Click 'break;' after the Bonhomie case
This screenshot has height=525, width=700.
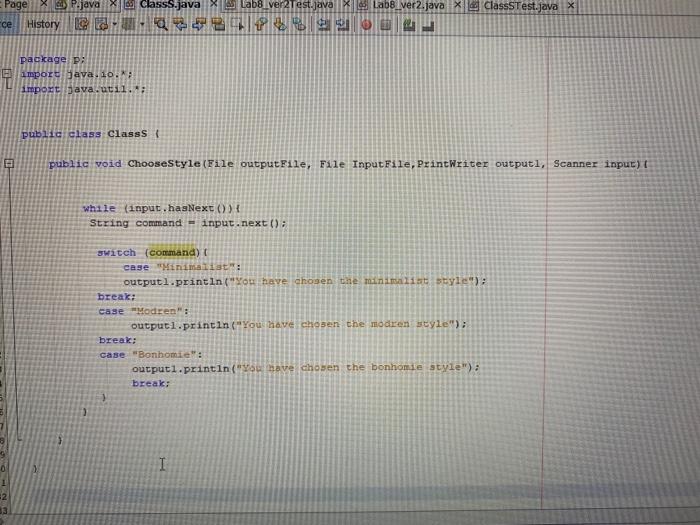click(151, 383)
